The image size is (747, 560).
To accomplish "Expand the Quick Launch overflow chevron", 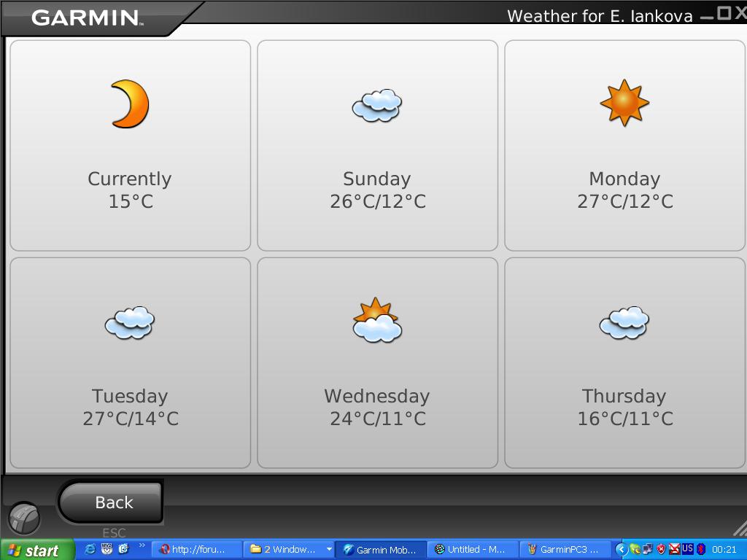I will pos(142,545).
